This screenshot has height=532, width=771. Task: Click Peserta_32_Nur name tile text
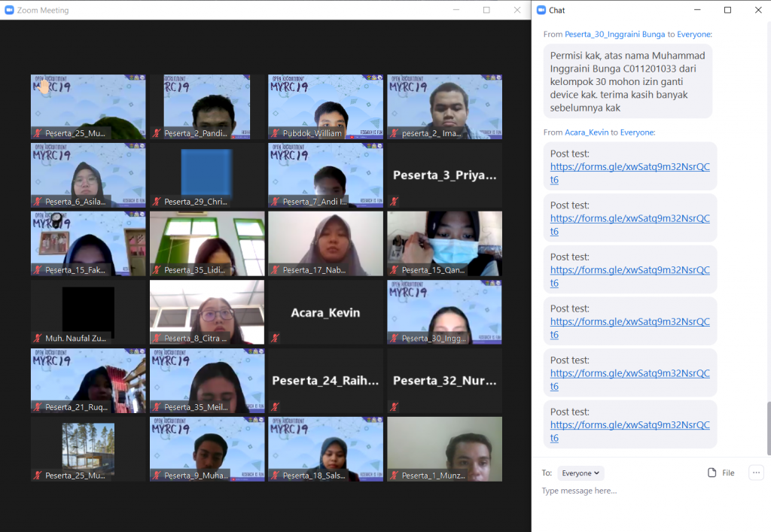(x=444, y=381)
